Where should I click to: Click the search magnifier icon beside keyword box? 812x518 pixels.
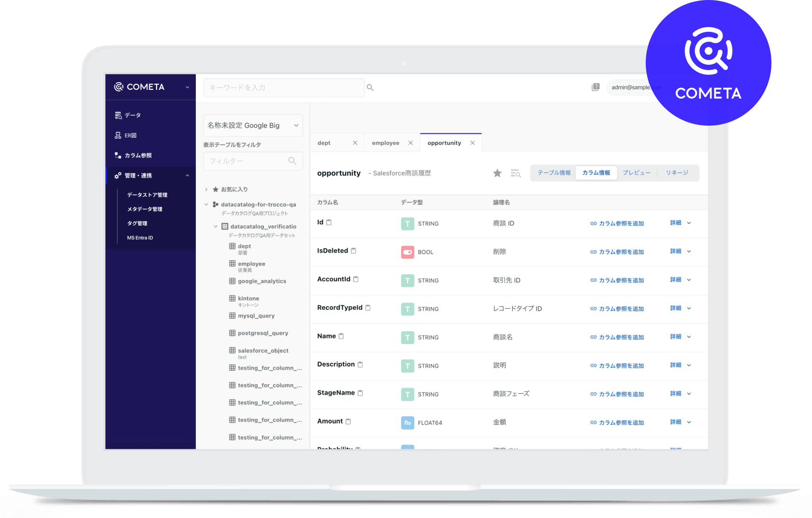point(370,87)
